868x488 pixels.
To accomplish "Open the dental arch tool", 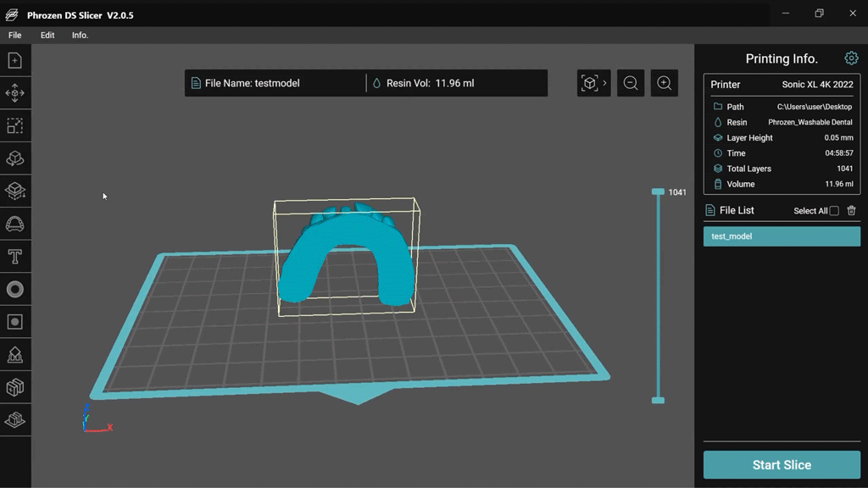I will (15, 224).
